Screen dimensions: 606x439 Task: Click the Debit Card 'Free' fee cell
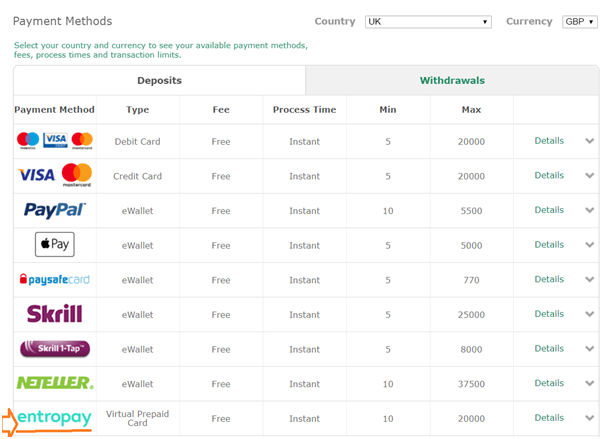click(221, 142)
